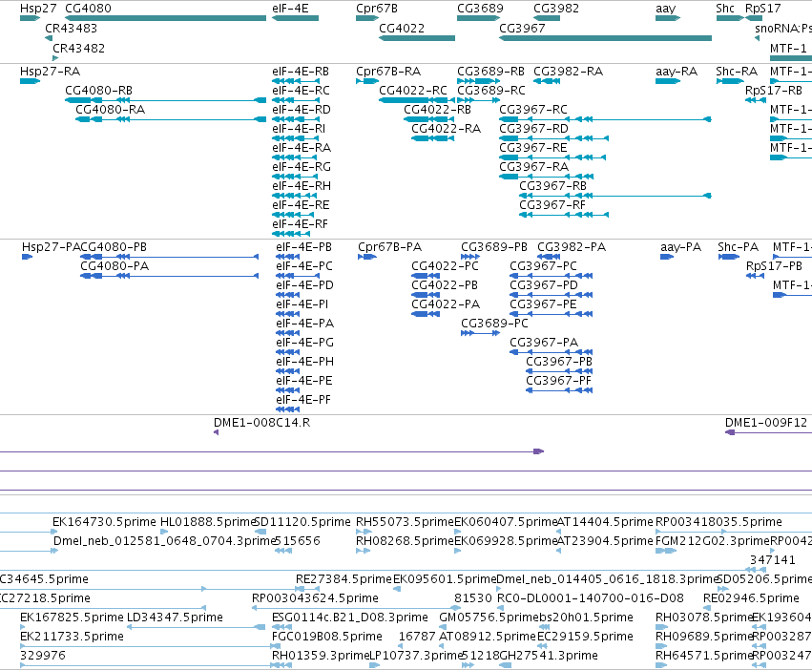
Task: Open the LD34347.5prime EST label
Action: 175,617
